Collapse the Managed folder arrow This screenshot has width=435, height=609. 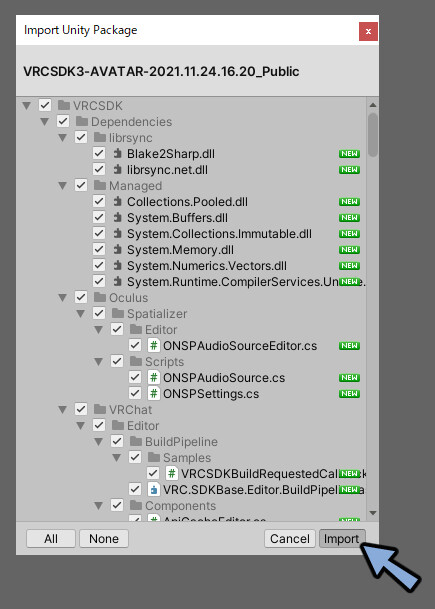(63, 186)
